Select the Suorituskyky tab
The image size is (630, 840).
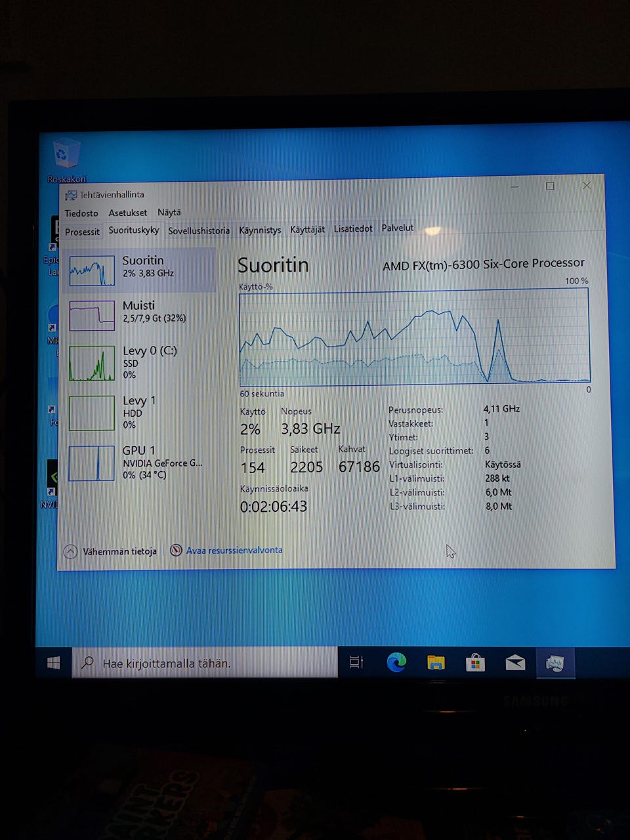coord(134,230)
